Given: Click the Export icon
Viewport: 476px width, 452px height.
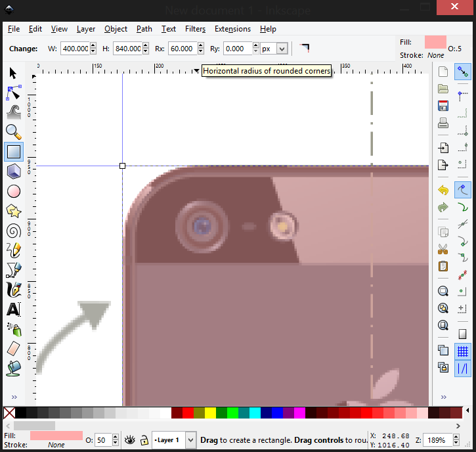Looking at the screenshot, I should (443, 165).
